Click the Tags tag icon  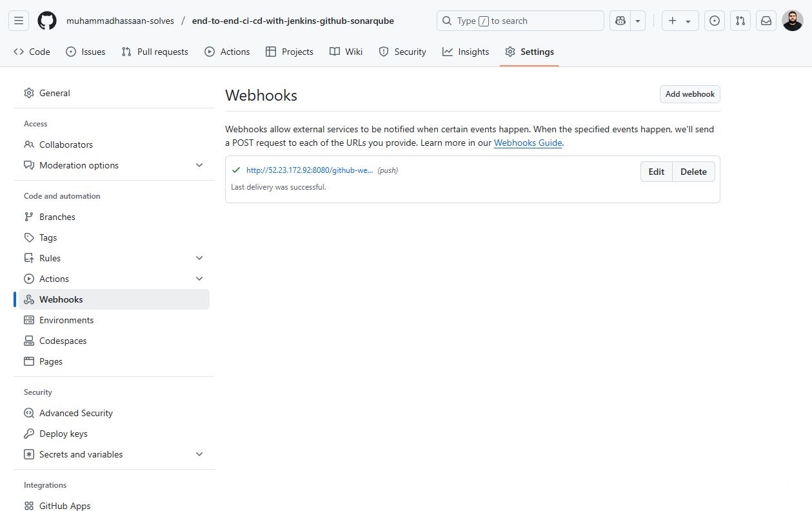coord(29,237)
